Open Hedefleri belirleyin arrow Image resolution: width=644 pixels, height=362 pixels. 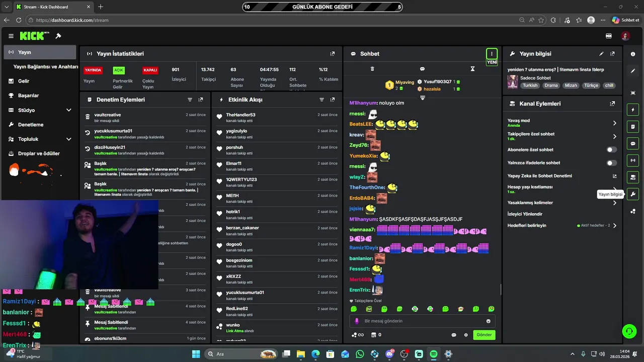[x=614, y=225]
